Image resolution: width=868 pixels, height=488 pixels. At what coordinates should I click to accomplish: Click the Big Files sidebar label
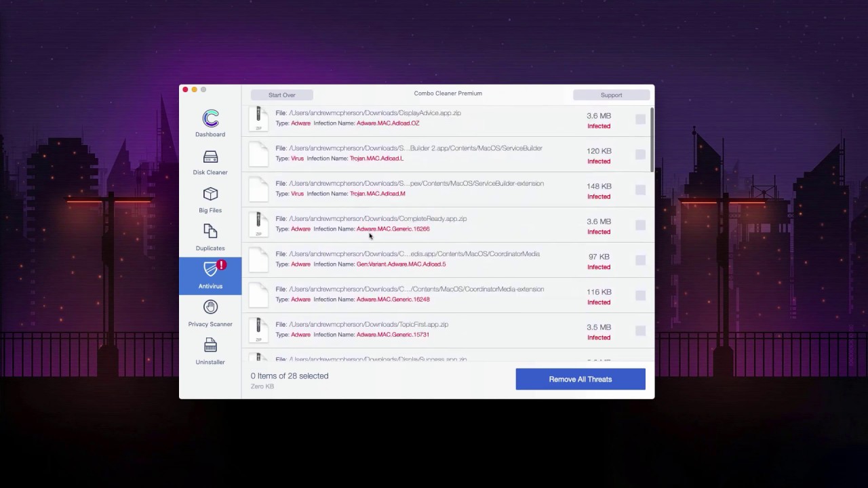pyautogui.click(x=210, y=210)
